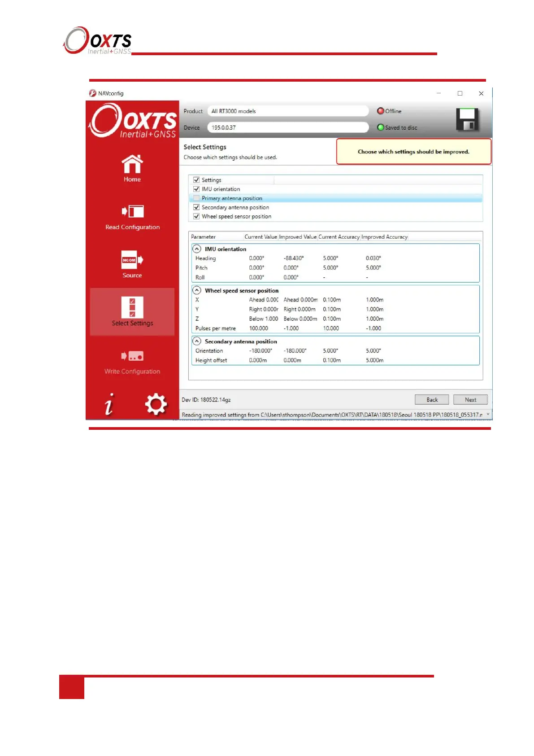Open the Home page icon
Screen dimensions: 534x756
tap(132, 164)
